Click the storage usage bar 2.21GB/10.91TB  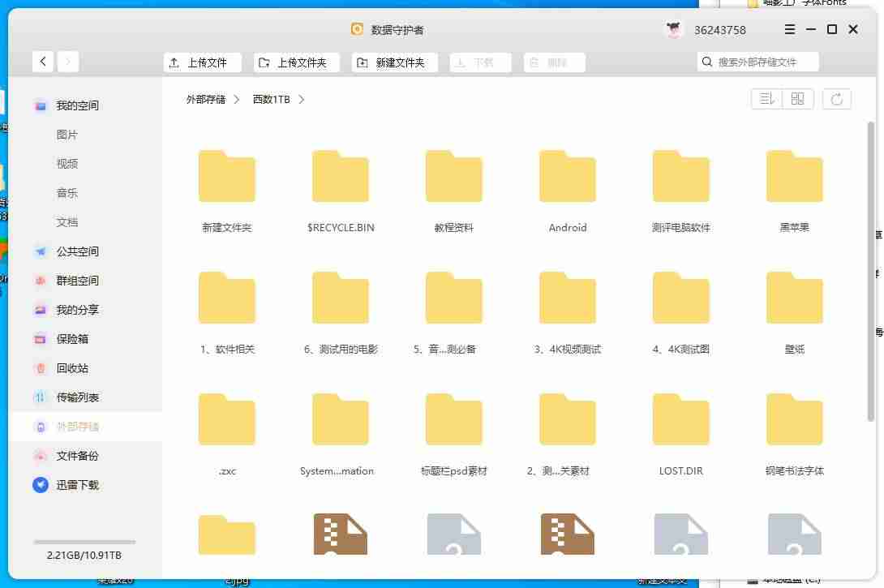(84, 543)
